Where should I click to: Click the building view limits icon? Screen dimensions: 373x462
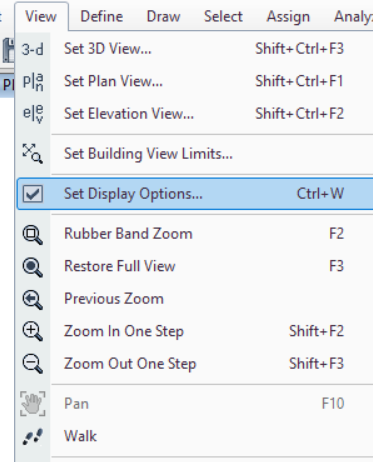(32, 153)
